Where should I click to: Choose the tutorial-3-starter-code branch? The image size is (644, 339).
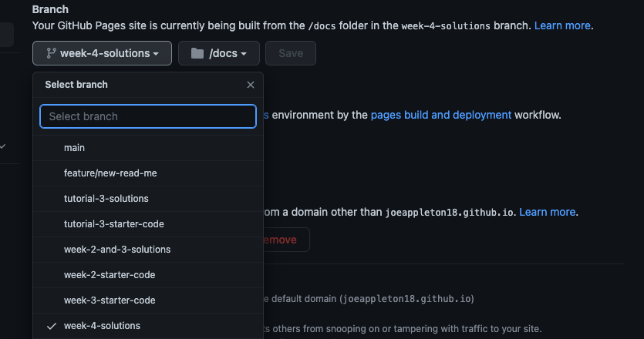click(148, 224)
